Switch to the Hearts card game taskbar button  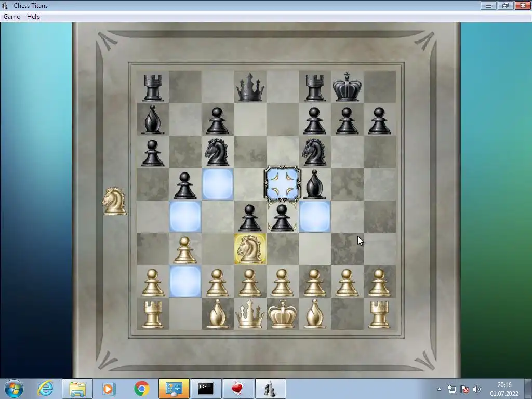[238, 389]
